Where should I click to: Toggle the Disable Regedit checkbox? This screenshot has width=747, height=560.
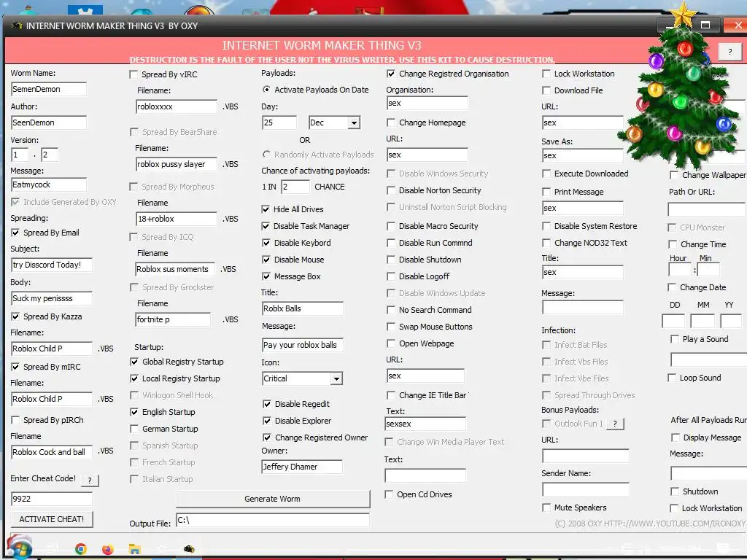pos(267,404)
